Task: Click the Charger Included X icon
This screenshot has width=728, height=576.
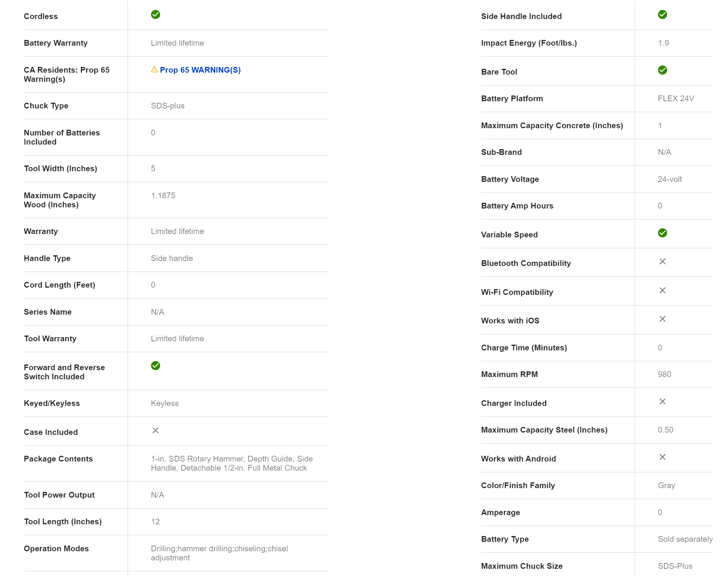Action: click(662, 402)
